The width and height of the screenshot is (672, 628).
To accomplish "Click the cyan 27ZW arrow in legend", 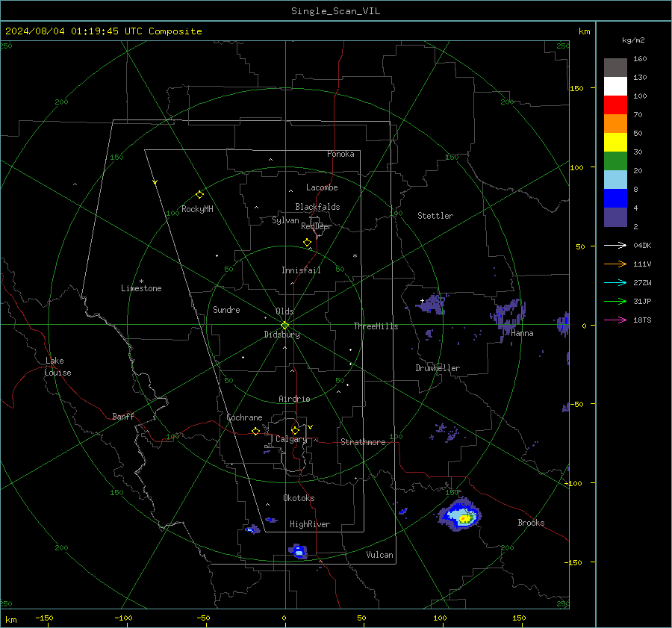I will (615, 283).
